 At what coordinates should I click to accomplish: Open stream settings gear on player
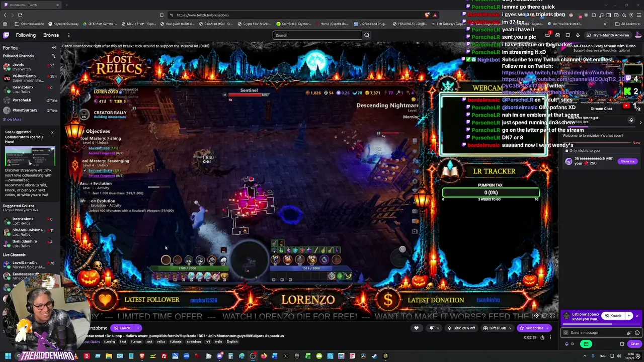pos(536,316)
